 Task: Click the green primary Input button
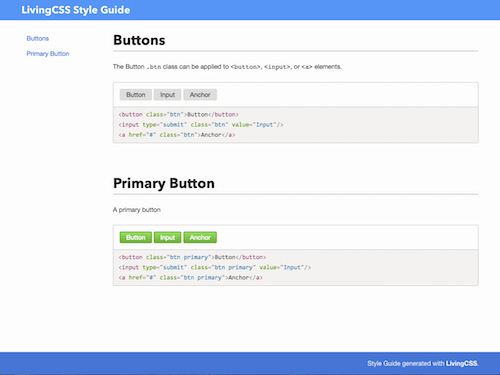[167, 237]
